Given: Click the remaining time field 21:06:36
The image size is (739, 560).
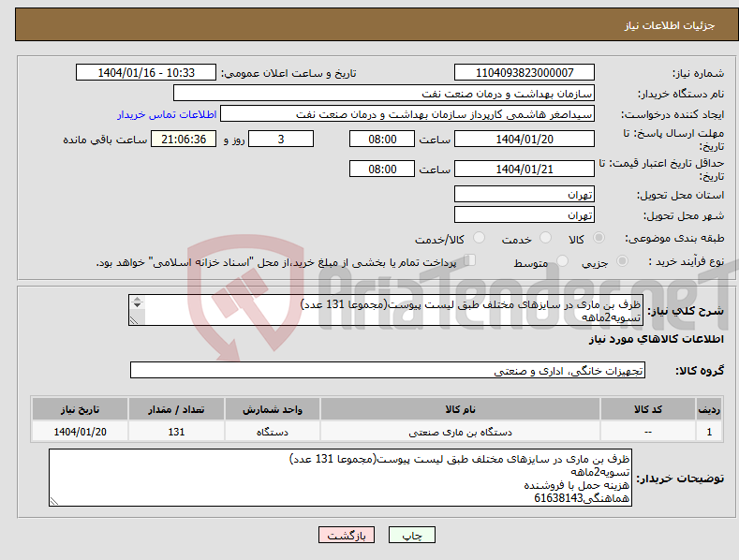Looking at the screenshot, I should coord(184,139).
